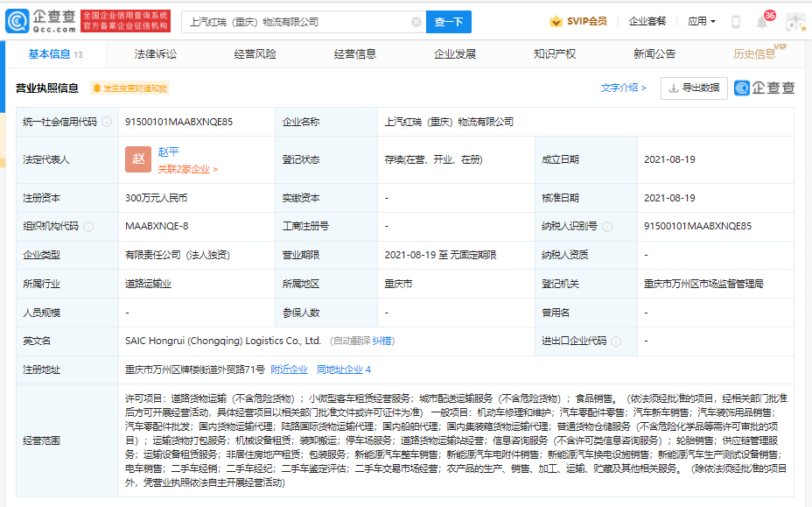
Task: Click the panda avatar in top-right
Action: pos(794,21)
